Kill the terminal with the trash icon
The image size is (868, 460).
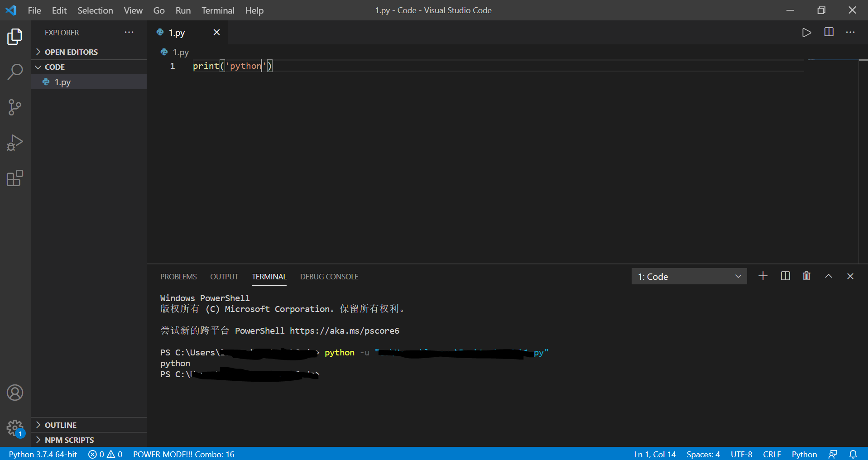click(806, 276)
